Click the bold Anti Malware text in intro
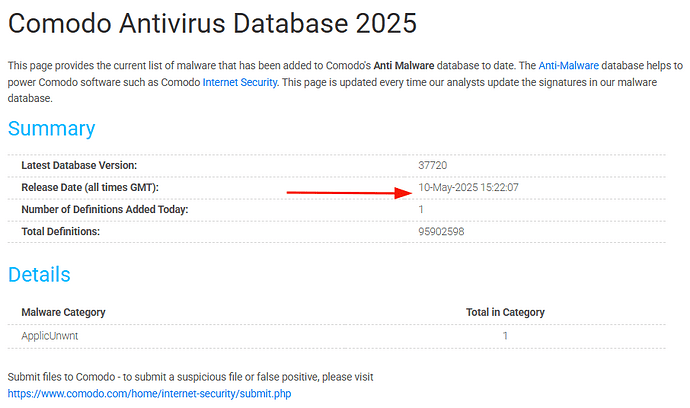 (x=404, y=66)
